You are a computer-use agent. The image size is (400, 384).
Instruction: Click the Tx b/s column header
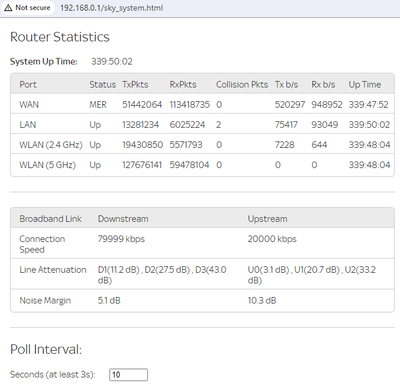pos(286,85)
